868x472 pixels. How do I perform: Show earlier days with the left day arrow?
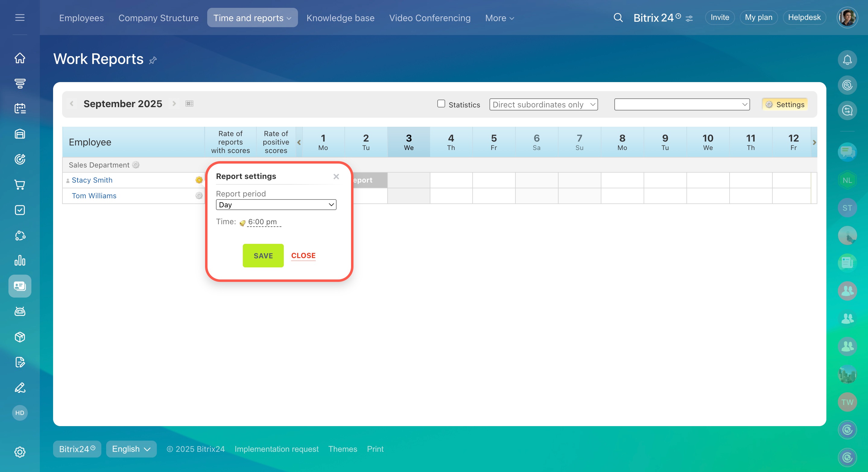[x=299, y=142]
